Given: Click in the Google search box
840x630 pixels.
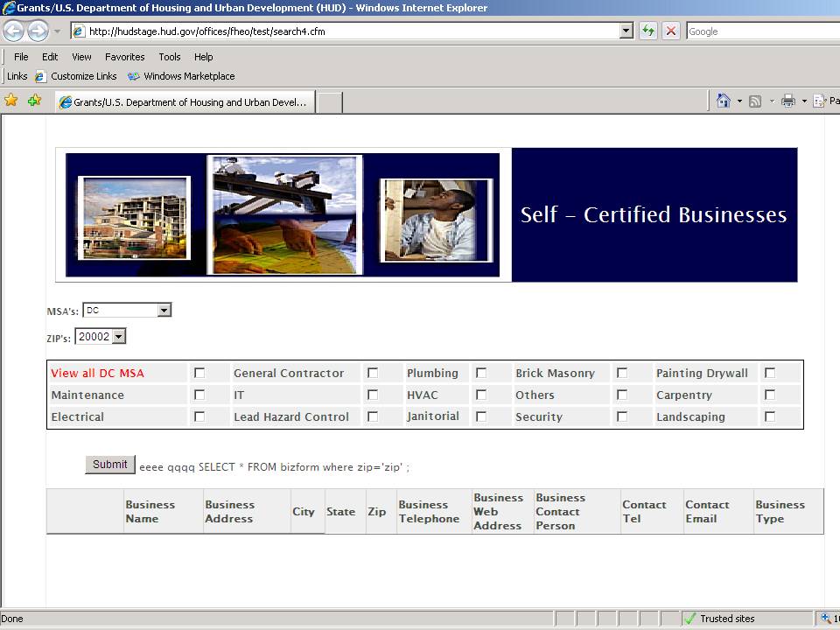Looking at the screenshot, I should (x=761, y=31).
